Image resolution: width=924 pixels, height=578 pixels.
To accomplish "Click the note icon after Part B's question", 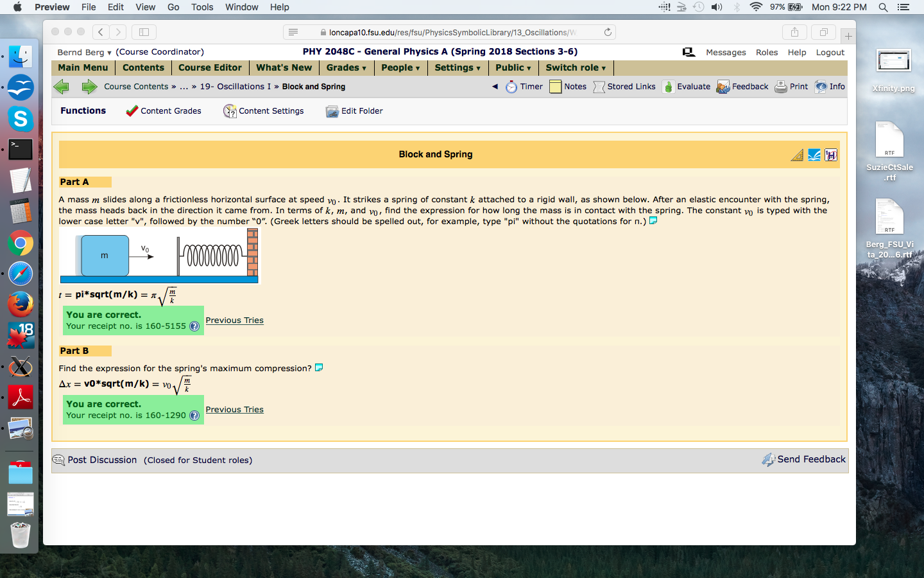I will [x=319, y=367].
